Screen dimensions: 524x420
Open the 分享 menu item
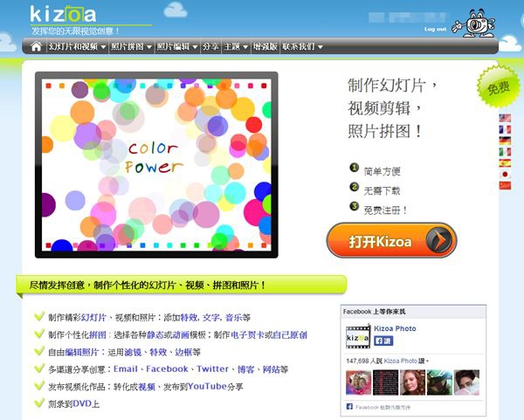coord(210,46)
